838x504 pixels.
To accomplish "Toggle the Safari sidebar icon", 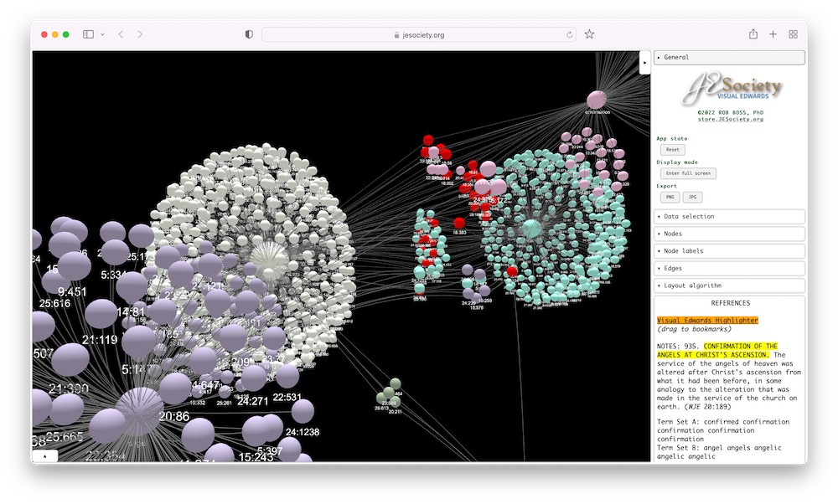I will pyautogui.click(x=88, y=34).
